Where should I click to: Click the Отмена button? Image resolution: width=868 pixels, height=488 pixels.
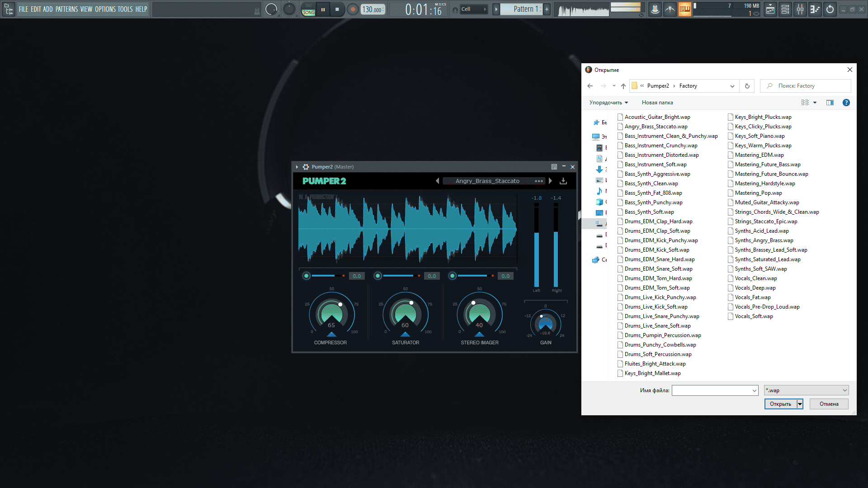tap(829, 404)
